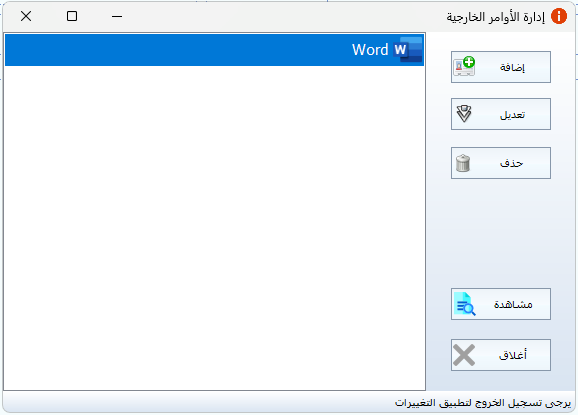578x415 pixels.
Task: Click the edit pen-nib icon
Action: (464, 114)
